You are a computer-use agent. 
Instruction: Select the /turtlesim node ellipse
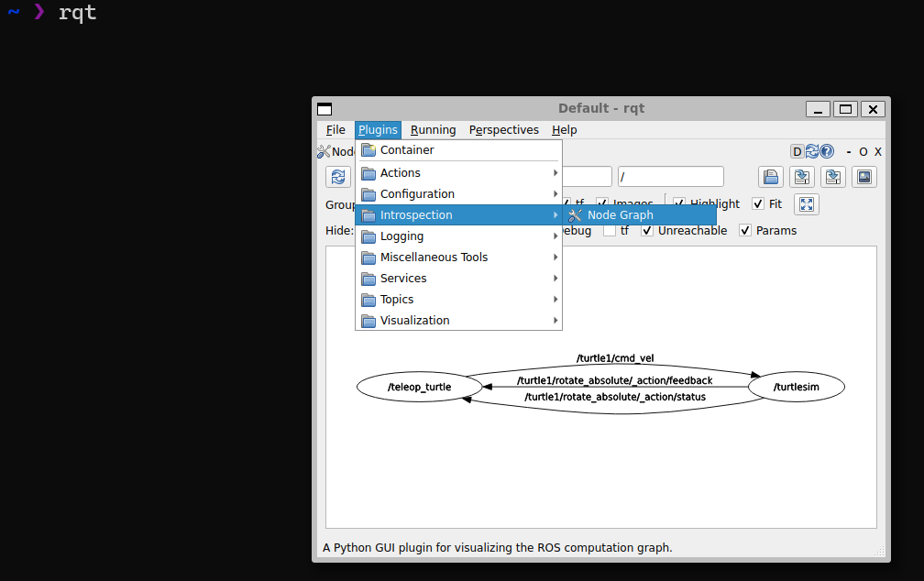(x=797, y=387)
